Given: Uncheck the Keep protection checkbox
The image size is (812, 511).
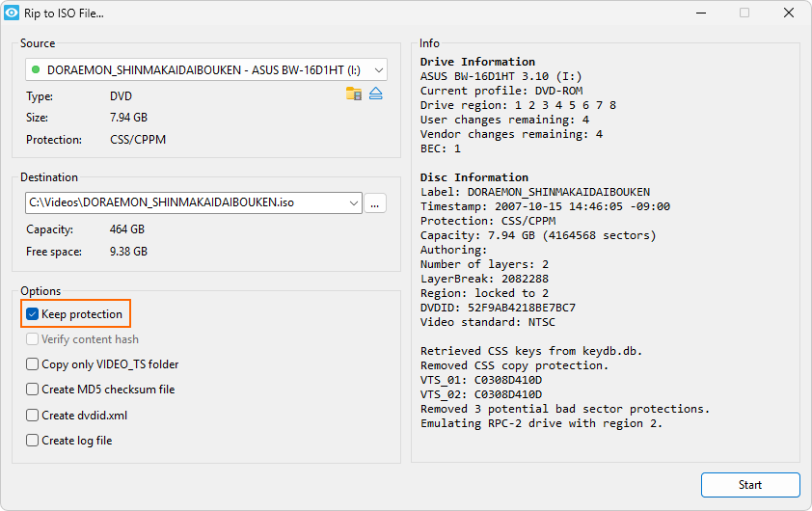Looking at the screenshot, I should [33, 314].
